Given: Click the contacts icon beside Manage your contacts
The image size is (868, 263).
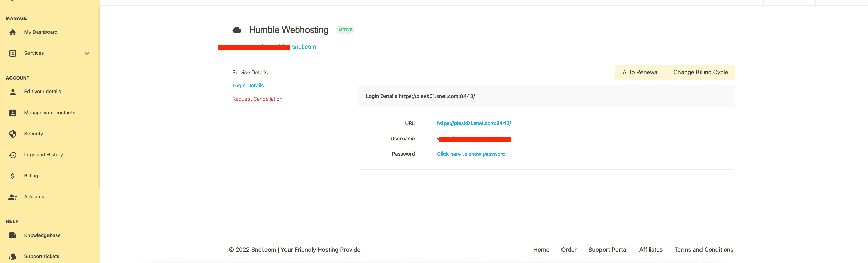Looking at the screenshot, I should click(x=13, y=113).
